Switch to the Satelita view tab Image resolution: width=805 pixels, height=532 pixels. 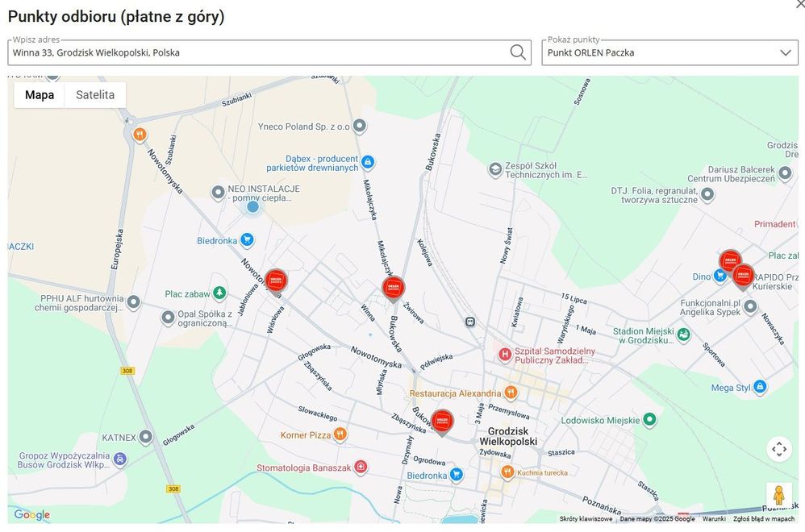[95, 95]
